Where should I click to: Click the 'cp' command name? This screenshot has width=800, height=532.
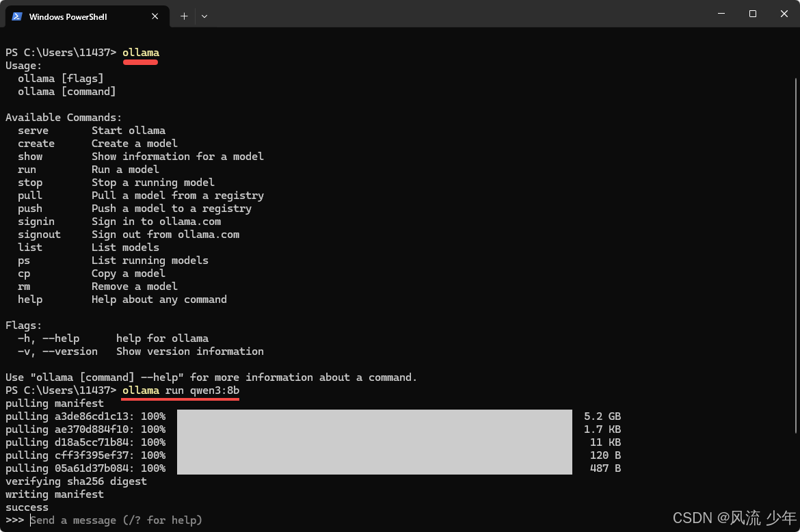[24, 274]
